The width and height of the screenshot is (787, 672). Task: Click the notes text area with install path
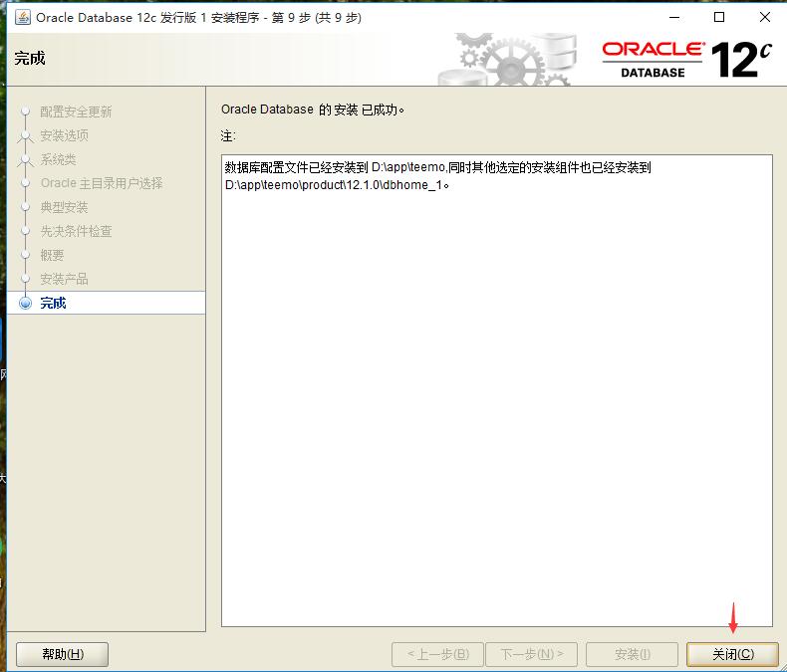(496, 390)
